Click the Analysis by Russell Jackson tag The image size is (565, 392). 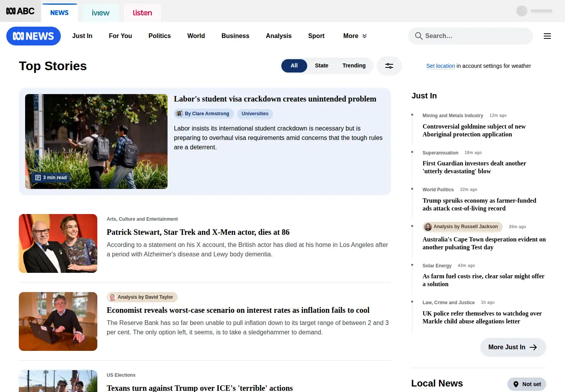point(463,227)
